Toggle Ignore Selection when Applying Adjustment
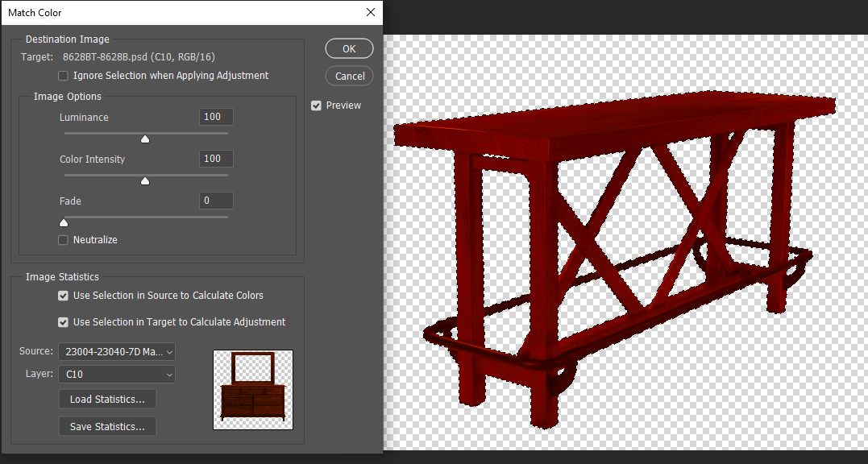Image resolution: width=868 pixels, height=464 pixels. (63, 75)
